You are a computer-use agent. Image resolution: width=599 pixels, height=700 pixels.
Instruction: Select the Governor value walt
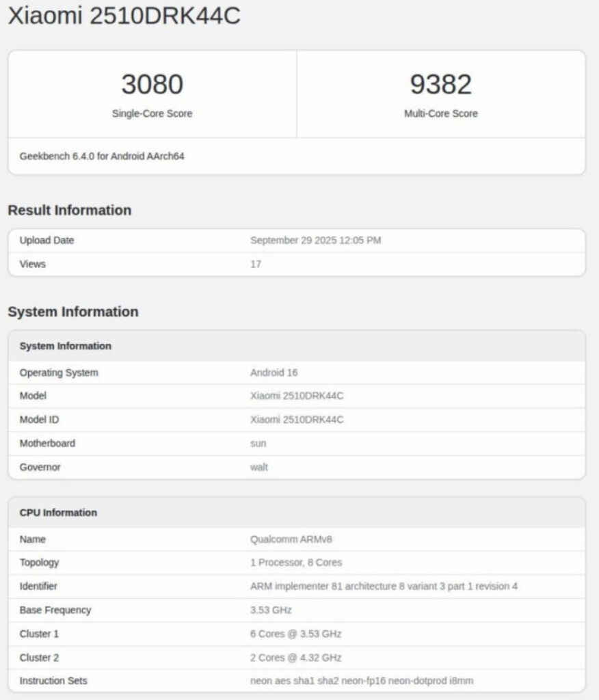point(259,467)
